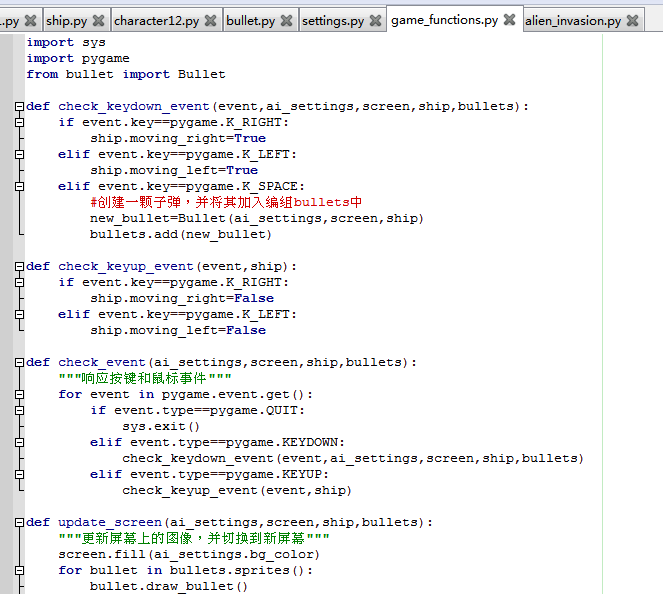Click the check_keydown_event call with bullets argument
The width and height of the screenshot is (663, 594).
(353, 459)
